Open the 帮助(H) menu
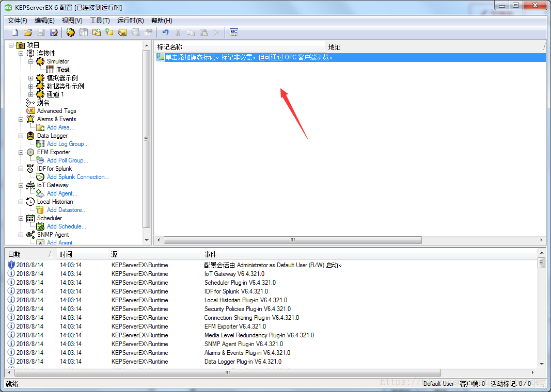This screenshot has height=392, width=551. click(x=162, y=20)
